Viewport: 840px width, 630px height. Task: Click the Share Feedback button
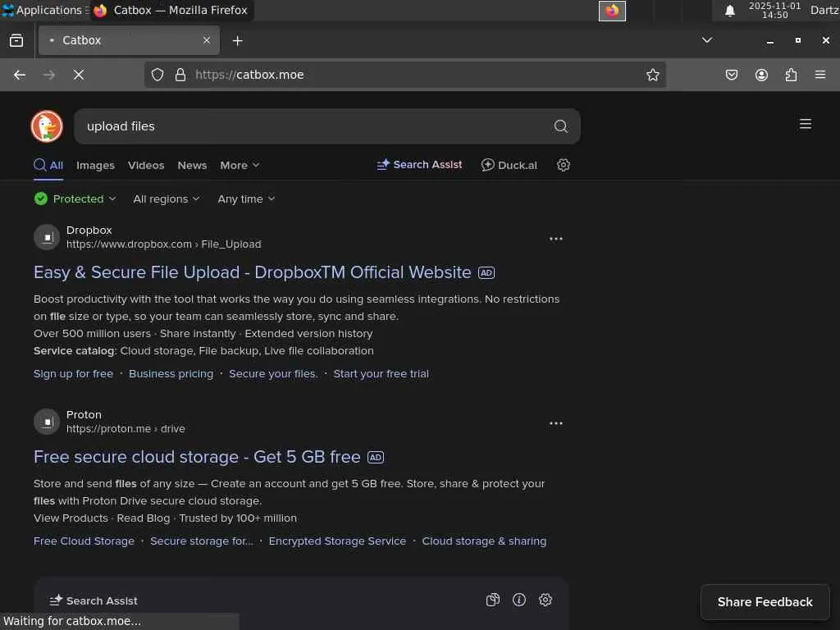point(765,602)
